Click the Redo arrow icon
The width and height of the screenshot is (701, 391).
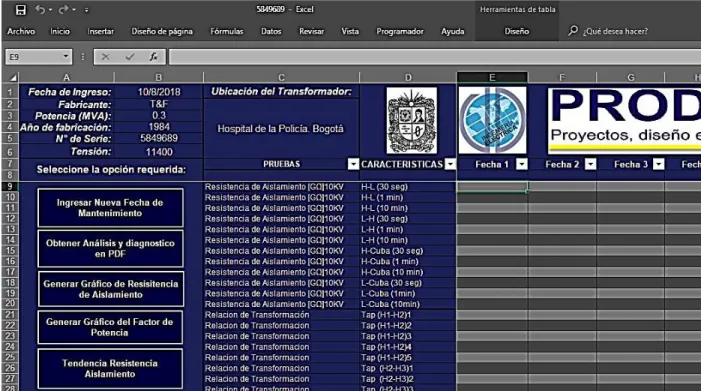click(x=63, y=9)
